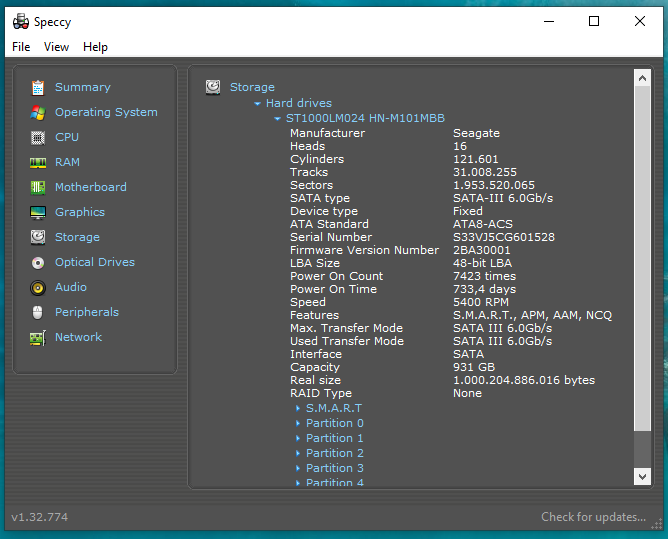Click the Peripherals mouse icon
668x539 pixels.
click(x=38, y=313)
